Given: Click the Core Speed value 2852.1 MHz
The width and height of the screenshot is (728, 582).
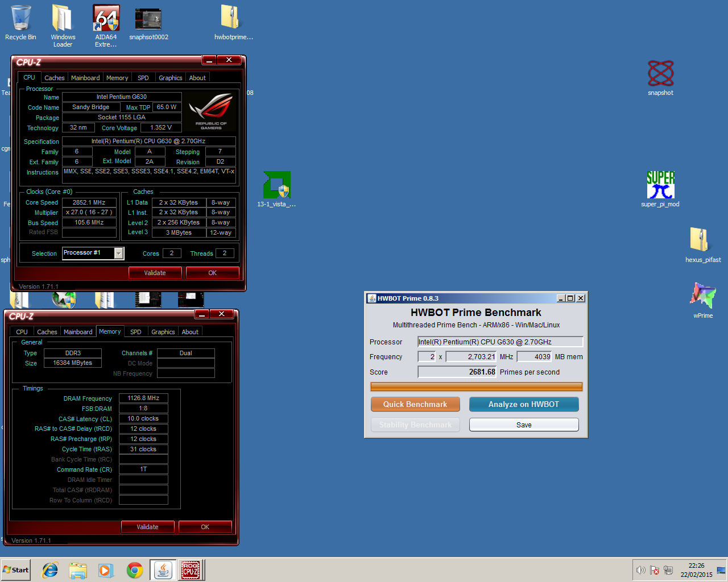Looking at the screenshot, I should point(89,202).
